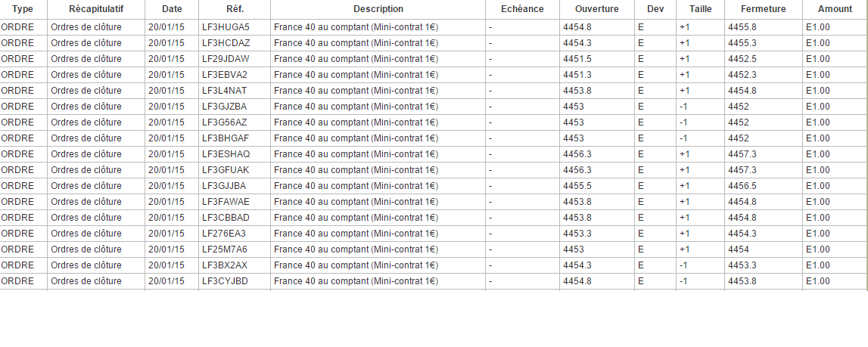The image size is (868, 347).
Task: Click the Date column header
Action: point(172,9)
